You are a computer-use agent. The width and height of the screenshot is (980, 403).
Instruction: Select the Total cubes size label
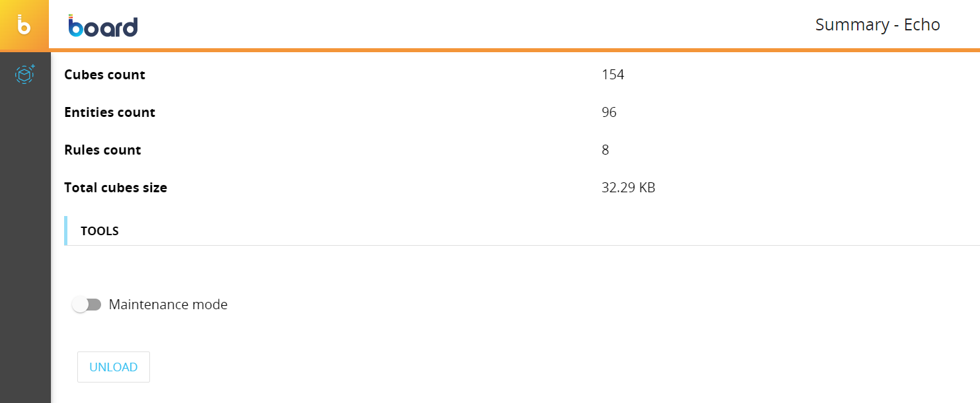(116, 188)
